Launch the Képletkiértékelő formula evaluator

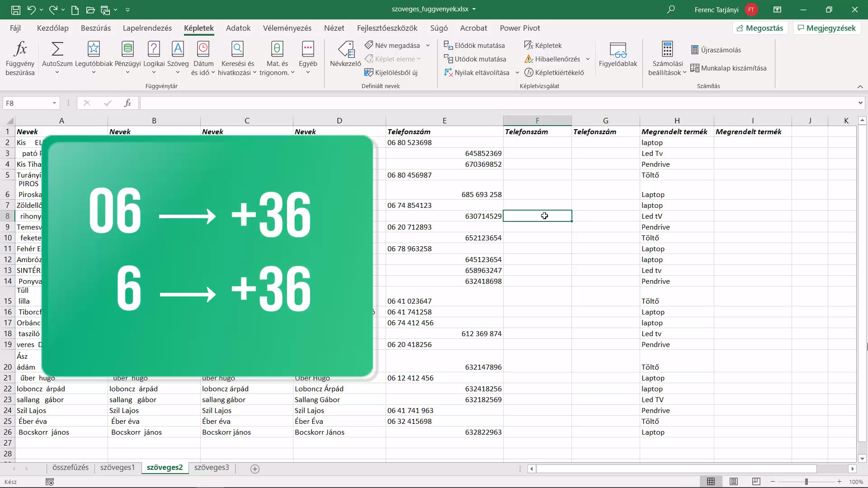554,72
